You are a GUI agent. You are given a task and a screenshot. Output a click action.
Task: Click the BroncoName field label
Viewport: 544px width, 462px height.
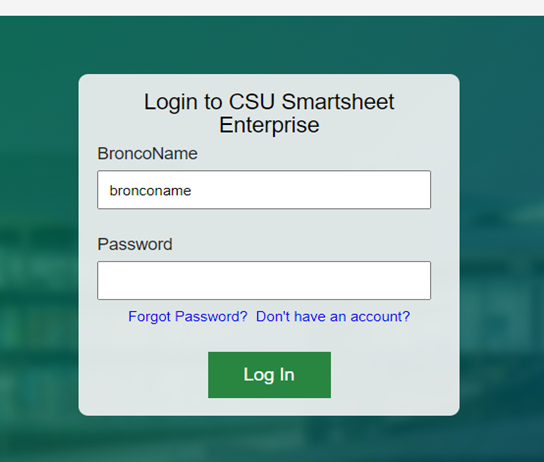click(x=147, y=153)
